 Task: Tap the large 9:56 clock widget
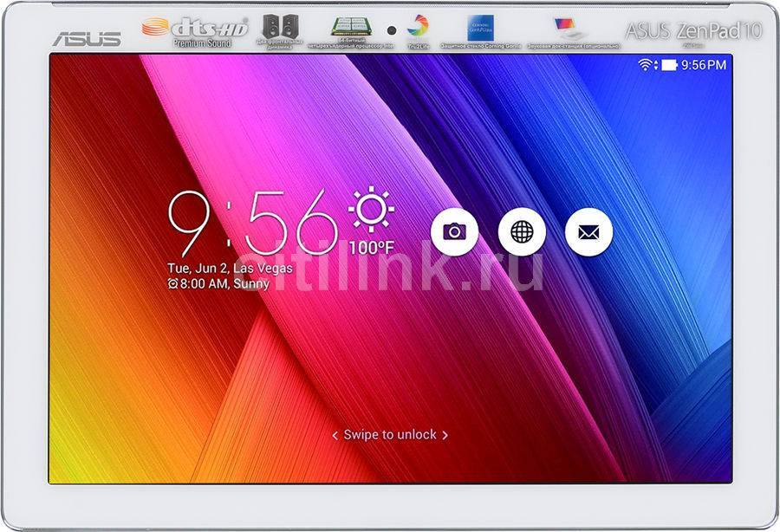253,224
